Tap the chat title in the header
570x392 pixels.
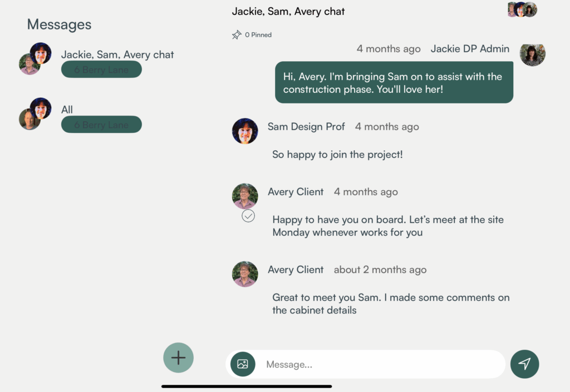point(288,11)
